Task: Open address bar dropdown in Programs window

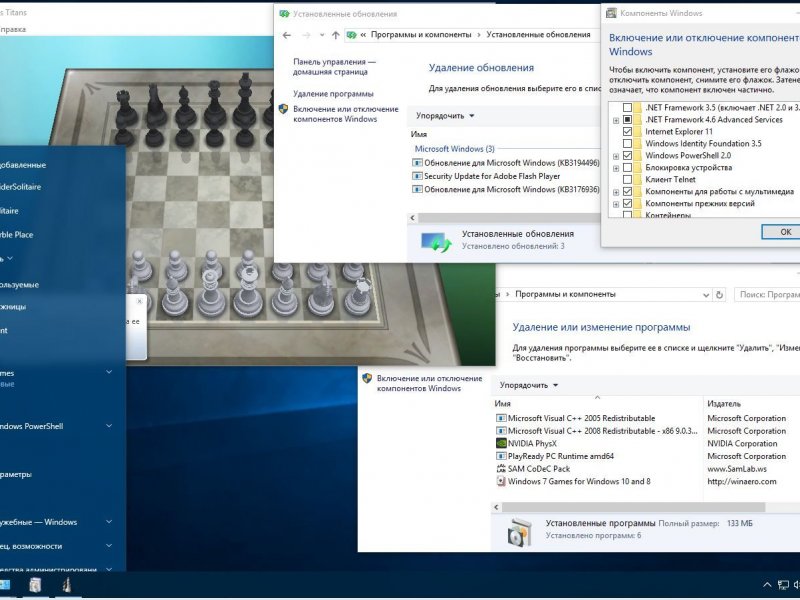Action: [x=706, y=295]
